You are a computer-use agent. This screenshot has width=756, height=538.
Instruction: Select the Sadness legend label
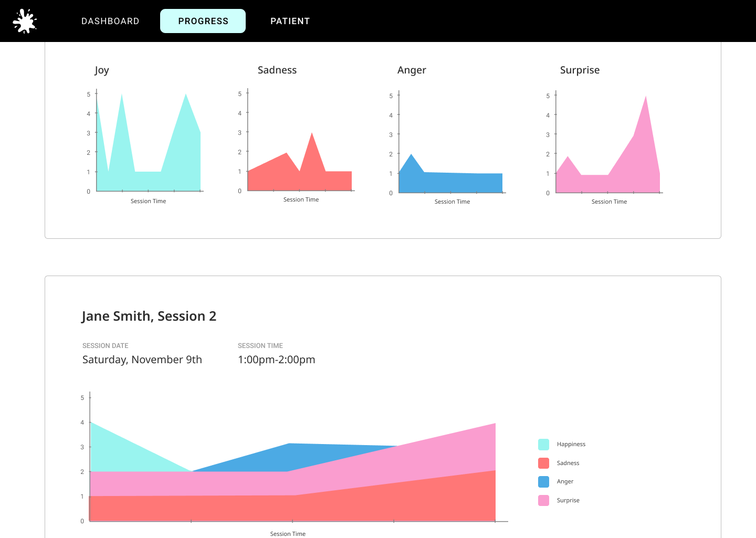568,463
